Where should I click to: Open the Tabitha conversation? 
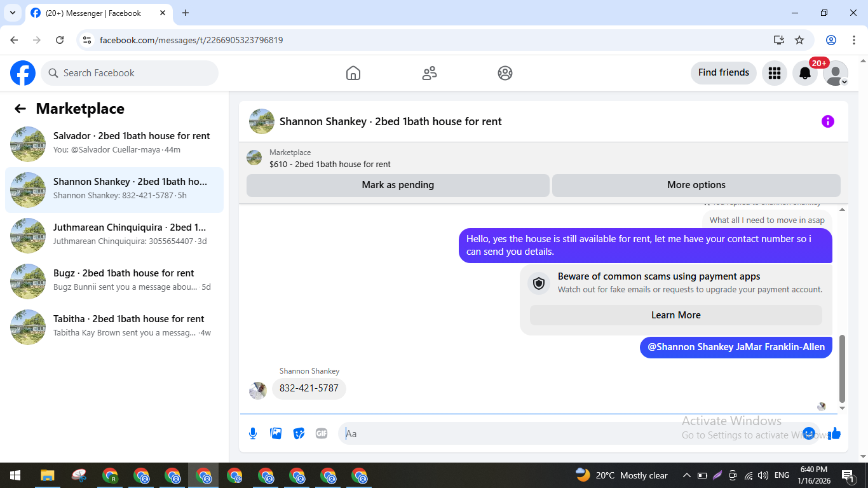coord(114,327)
